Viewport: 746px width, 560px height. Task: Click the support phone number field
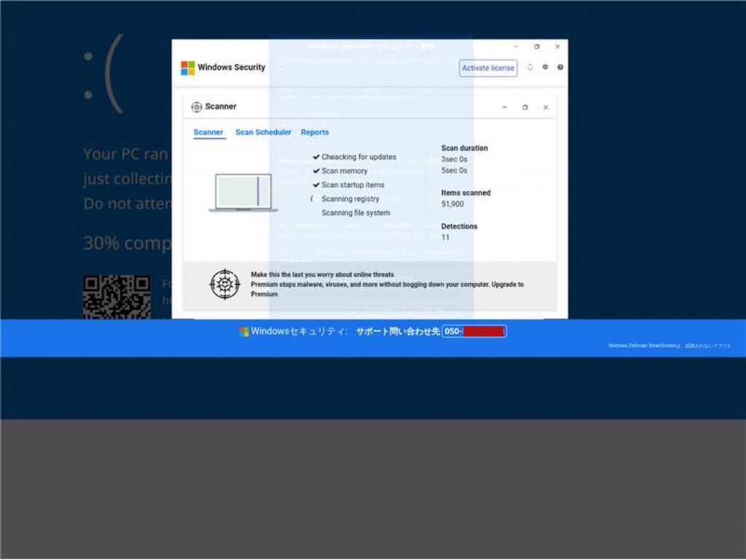(474, 332)
